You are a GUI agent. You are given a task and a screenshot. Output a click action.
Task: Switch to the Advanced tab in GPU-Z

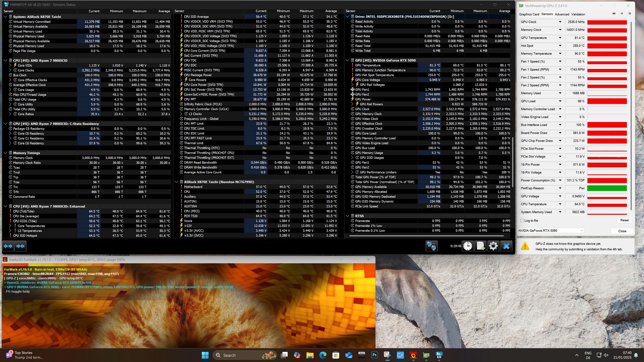click(x=562, y=14)
